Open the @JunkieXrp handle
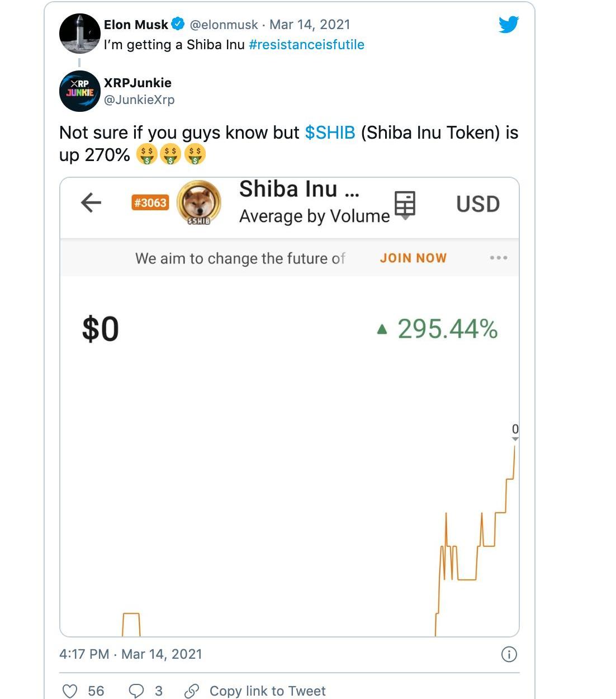This screenshot has height=699, width=616. pos(139,100)
